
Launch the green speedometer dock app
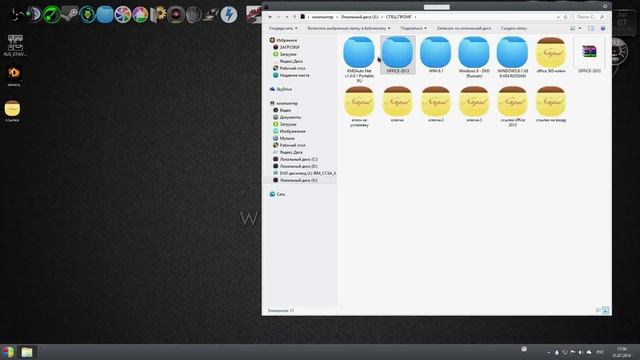(52, 15)
